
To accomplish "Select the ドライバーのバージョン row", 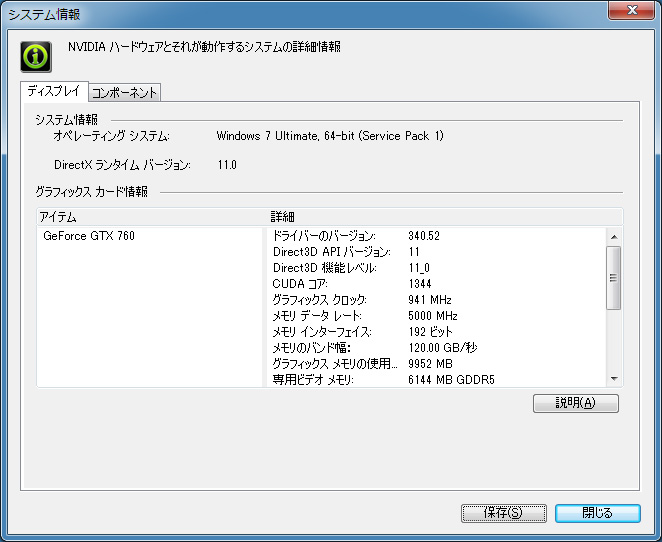I will click(437, 236).
